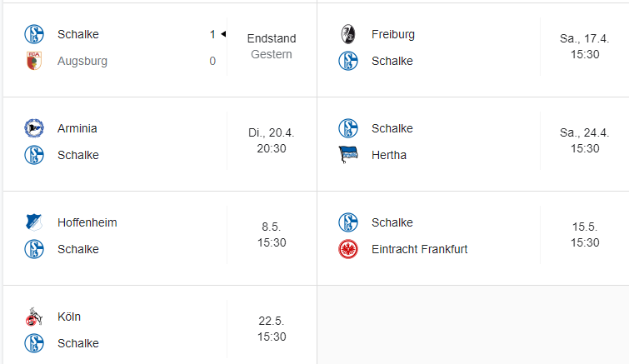Viewport: 629px width, 364px height.
Task: Click the Arminia club crest
Action: (33, 128)
